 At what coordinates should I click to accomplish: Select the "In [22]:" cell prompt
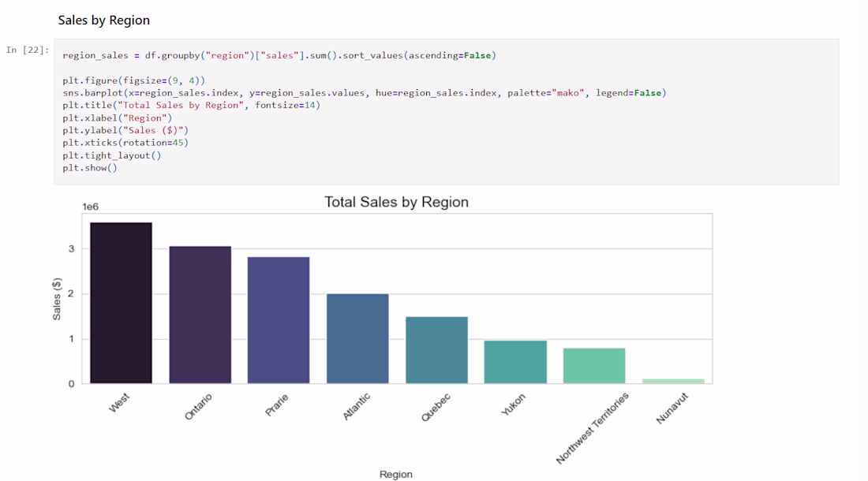(27, 50)
